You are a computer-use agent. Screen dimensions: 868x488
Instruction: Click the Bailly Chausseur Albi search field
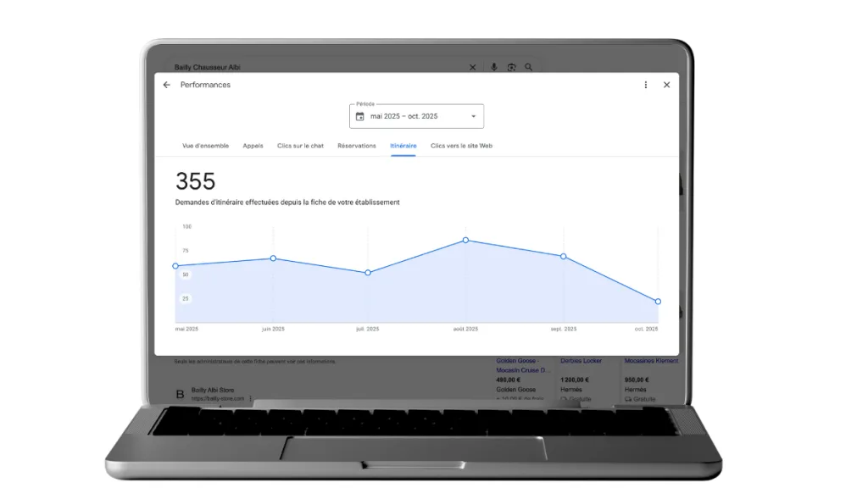pos(314,67)
